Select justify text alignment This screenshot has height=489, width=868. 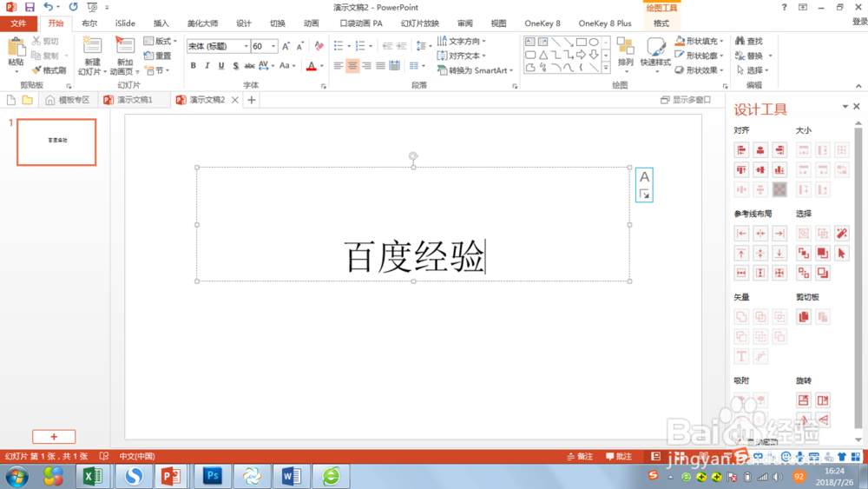[x=380, y=65]
